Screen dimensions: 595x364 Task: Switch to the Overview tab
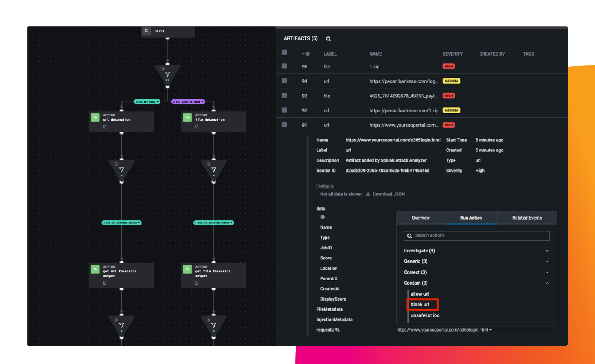click(x=420, y=218)
